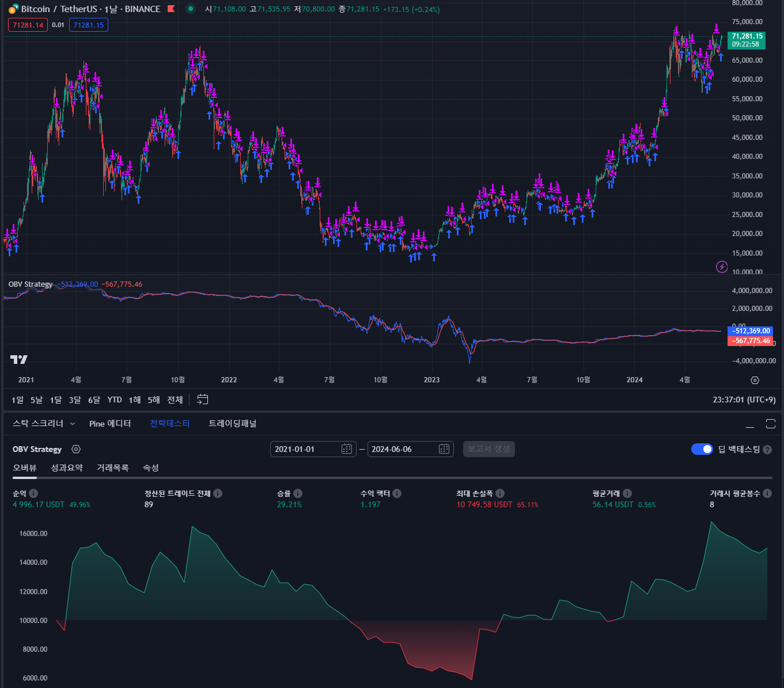Open chart settings gear on the time axis

[755, 380]
